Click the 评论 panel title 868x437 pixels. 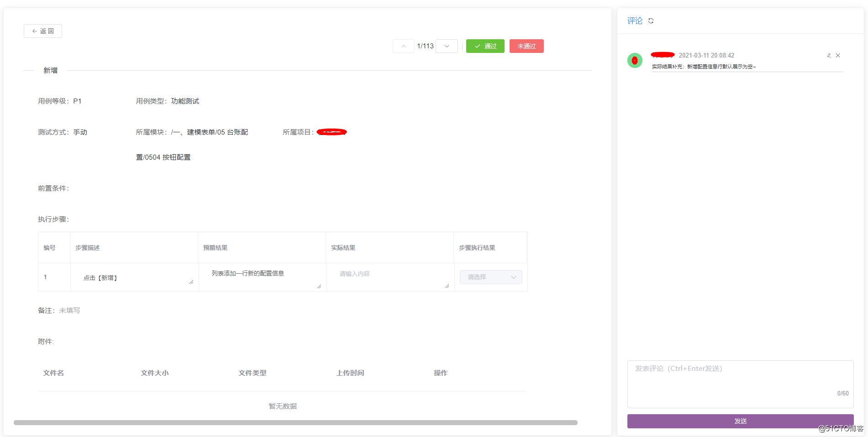[x=635, y=21]
